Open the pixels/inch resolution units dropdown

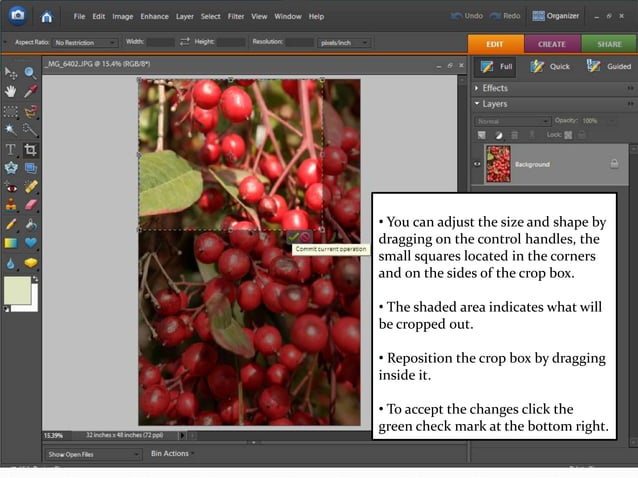point(345,42)
